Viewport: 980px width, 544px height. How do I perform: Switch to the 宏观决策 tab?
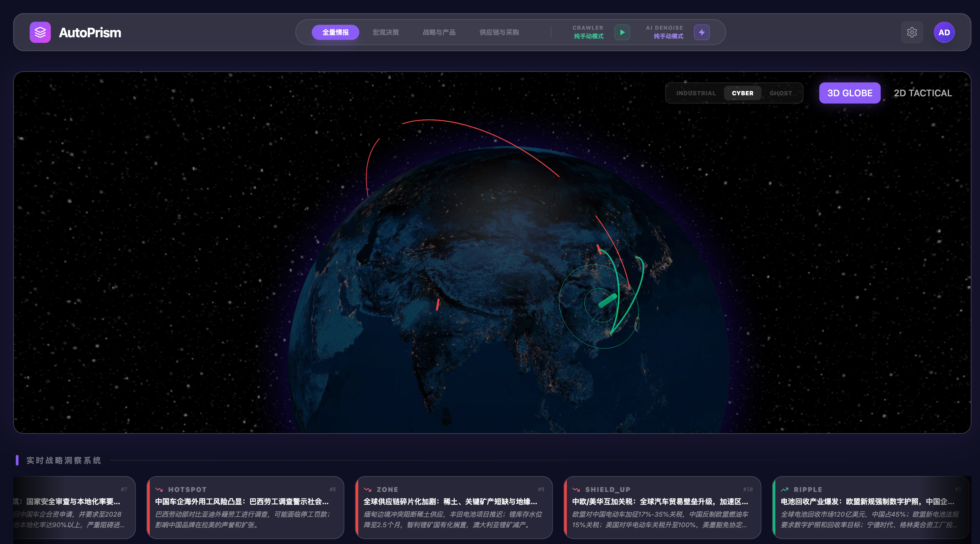tap(385, 32)
